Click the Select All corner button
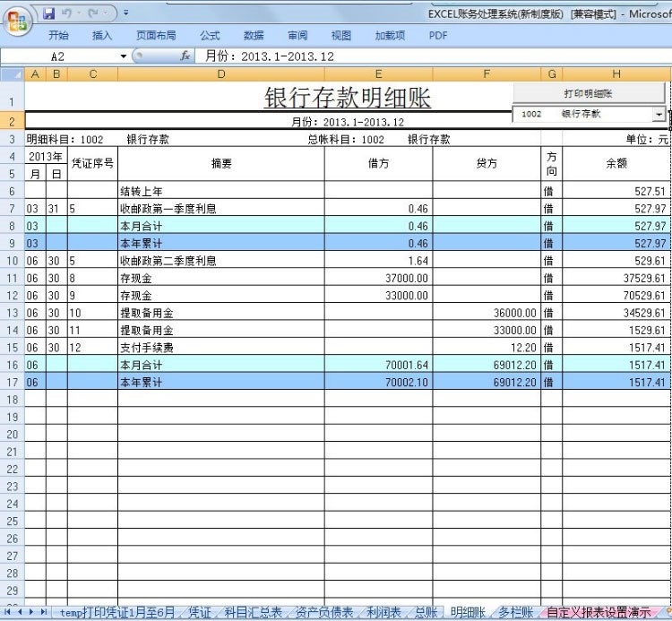 13,74
